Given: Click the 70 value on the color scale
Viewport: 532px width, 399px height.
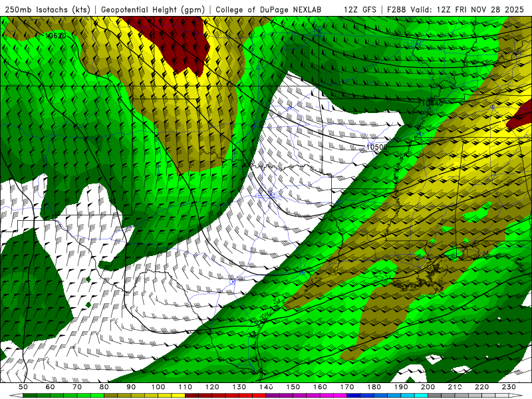Looking at the screenshot, I should click(77, 387).
